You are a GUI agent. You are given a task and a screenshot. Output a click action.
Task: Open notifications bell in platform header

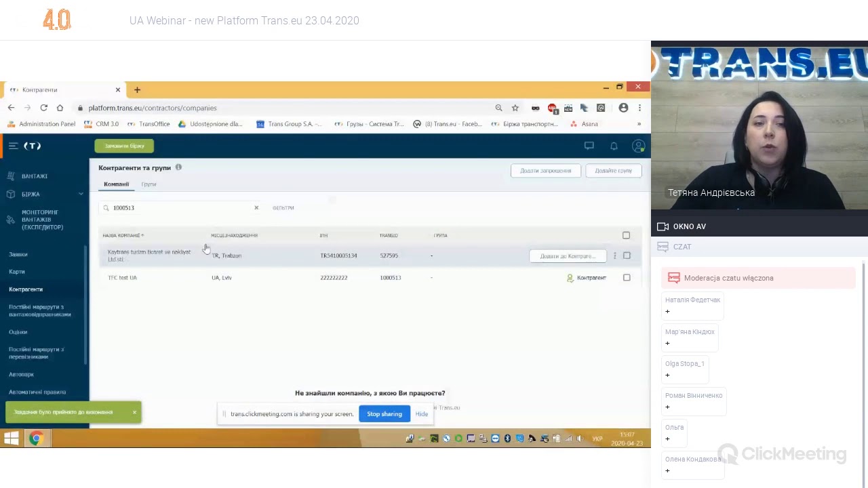coord(614,146)
